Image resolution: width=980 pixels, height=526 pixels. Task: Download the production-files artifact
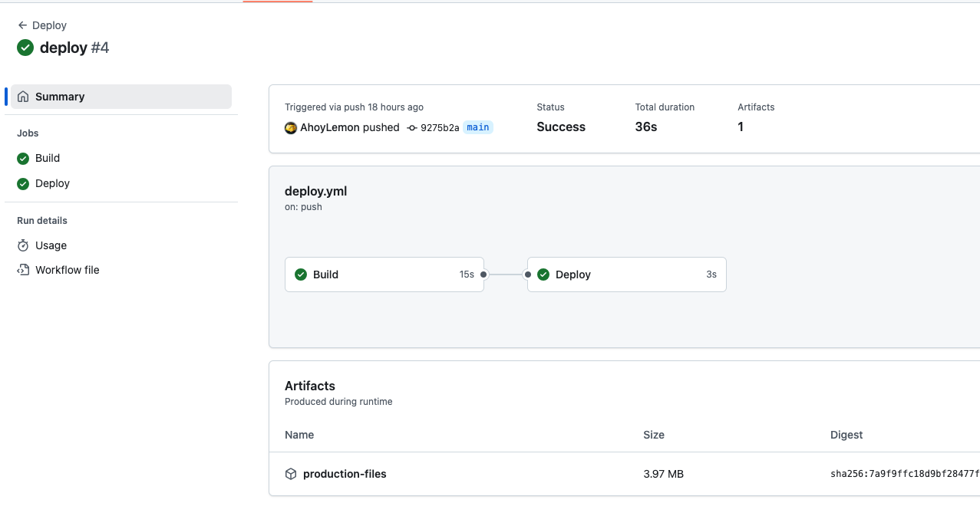pyautogui.click(x=344, y=474)
